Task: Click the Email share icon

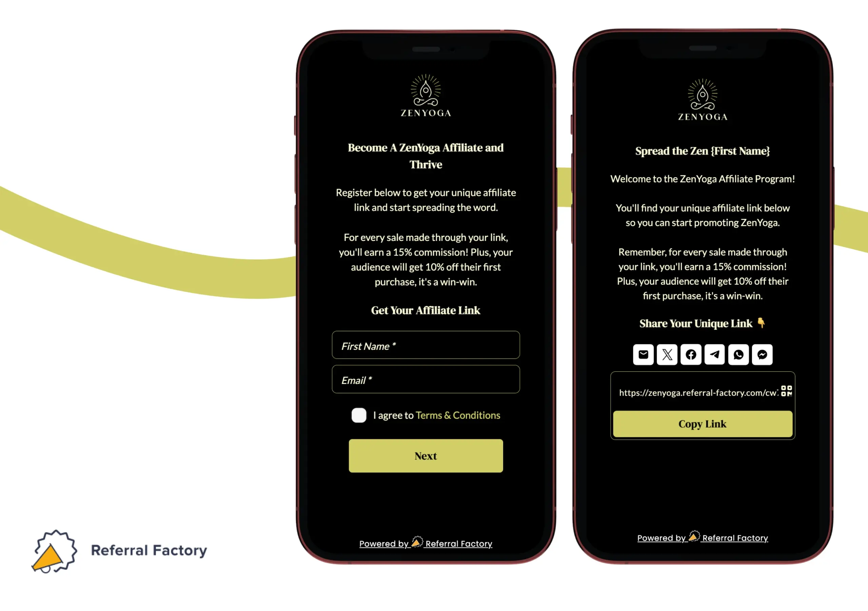Action: [x=644, y=354]
